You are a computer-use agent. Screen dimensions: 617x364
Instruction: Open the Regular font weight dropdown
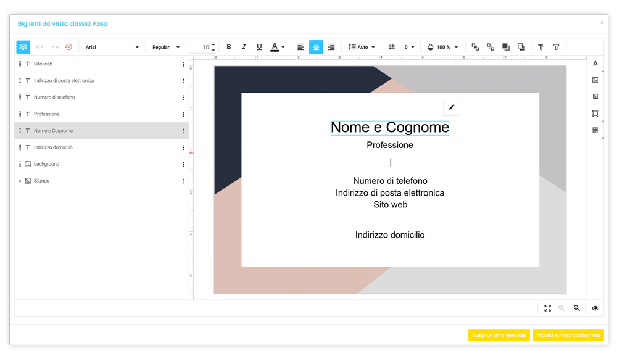[x=166, y=47]
